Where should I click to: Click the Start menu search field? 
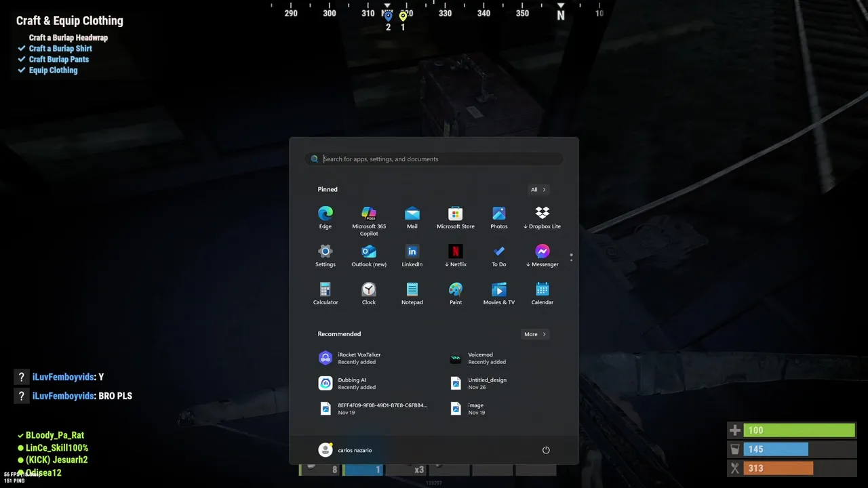click(x=434, y=159)
